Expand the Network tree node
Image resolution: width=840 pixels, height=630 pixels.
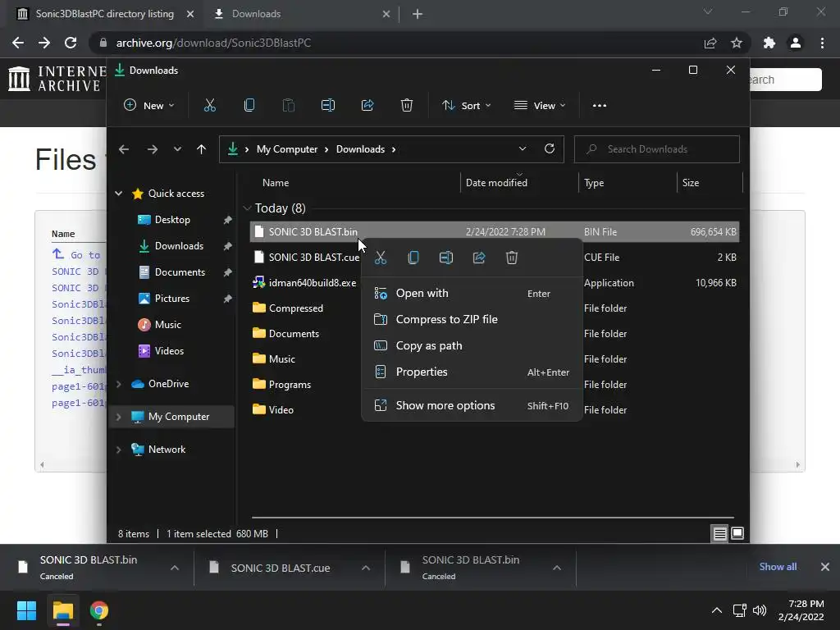coord(118,450)
